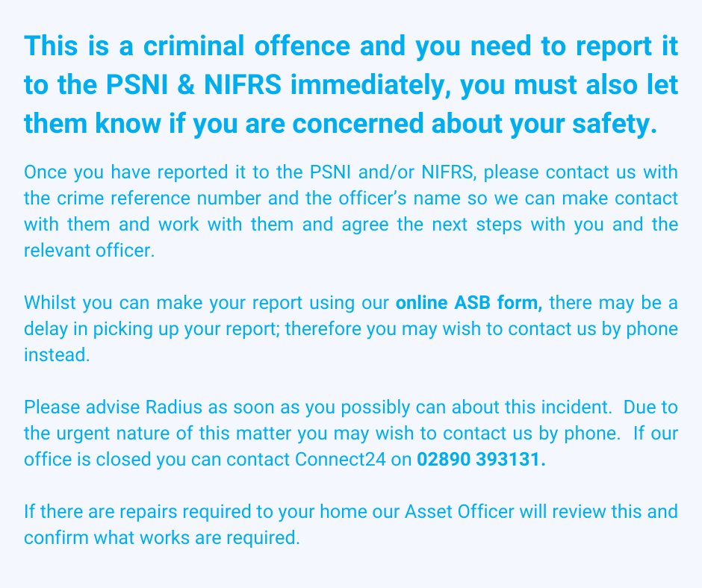Click the word 'instead.' ending the ASB paragraph
Screen dimensions: 702x588
(57, 355)
